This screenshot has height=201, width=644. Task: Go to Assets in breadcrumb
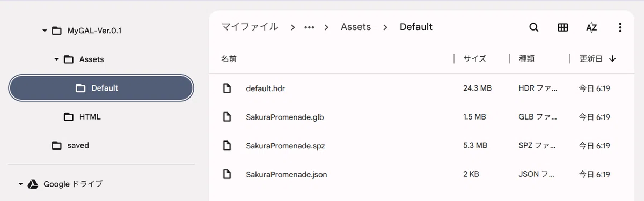coord(356,27)
